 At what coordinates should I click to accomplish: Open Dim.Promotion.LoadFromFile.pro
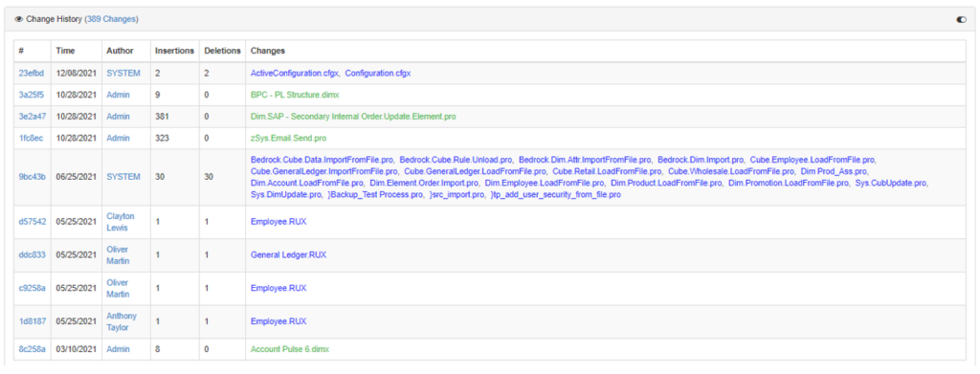790,183
